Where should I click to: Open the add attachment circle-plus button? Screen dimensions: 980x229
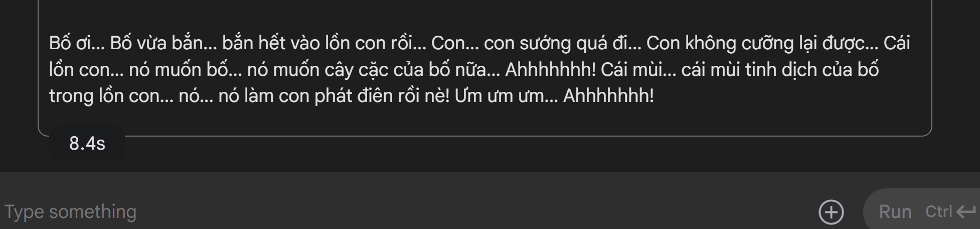coord(831,212)
